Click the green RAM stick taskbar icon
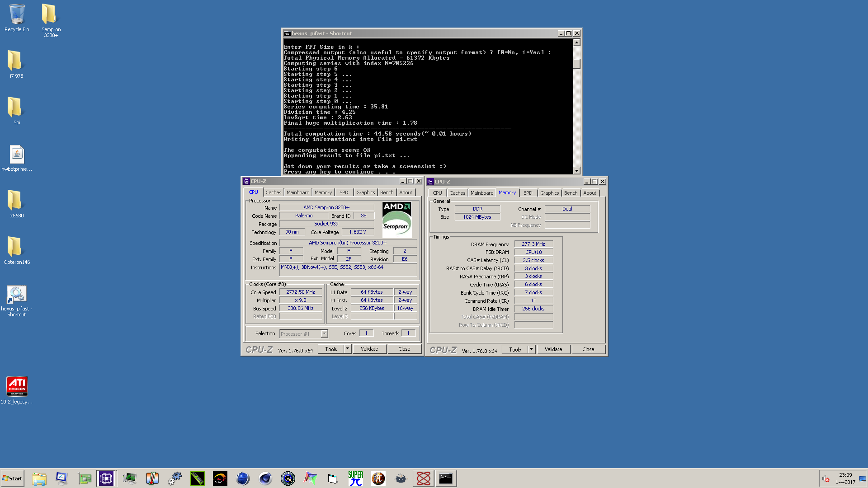Screen dimensions: 868x488 point(198,479)
